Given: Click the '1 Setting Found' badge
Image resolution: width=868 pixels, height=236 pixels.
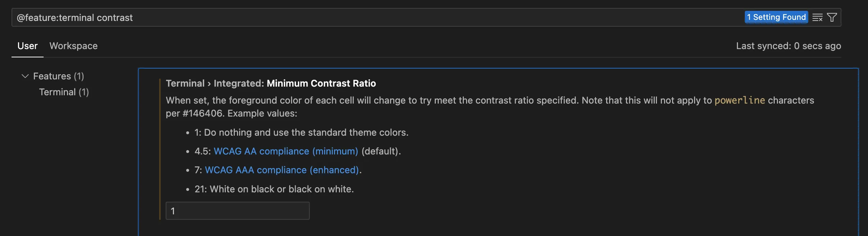Looking at the screenshot, I should click(x=776, y=17).
